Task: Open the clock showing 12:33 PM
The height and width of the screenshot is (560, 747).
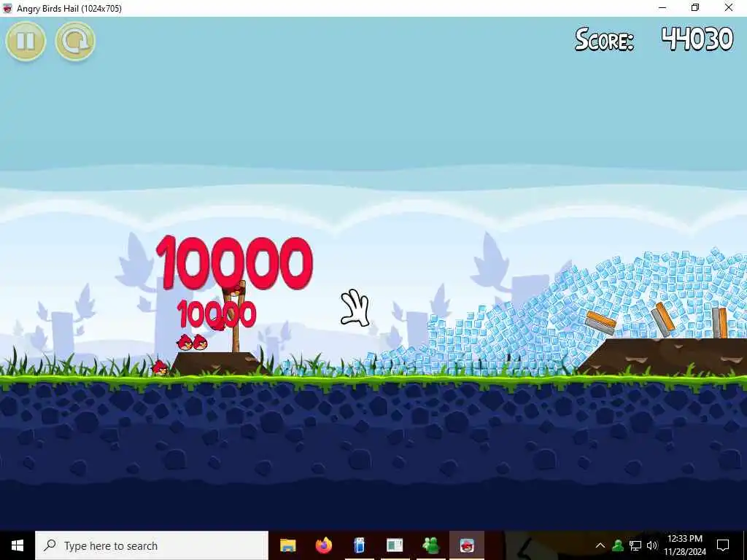Action: click(x=684, y=545)
